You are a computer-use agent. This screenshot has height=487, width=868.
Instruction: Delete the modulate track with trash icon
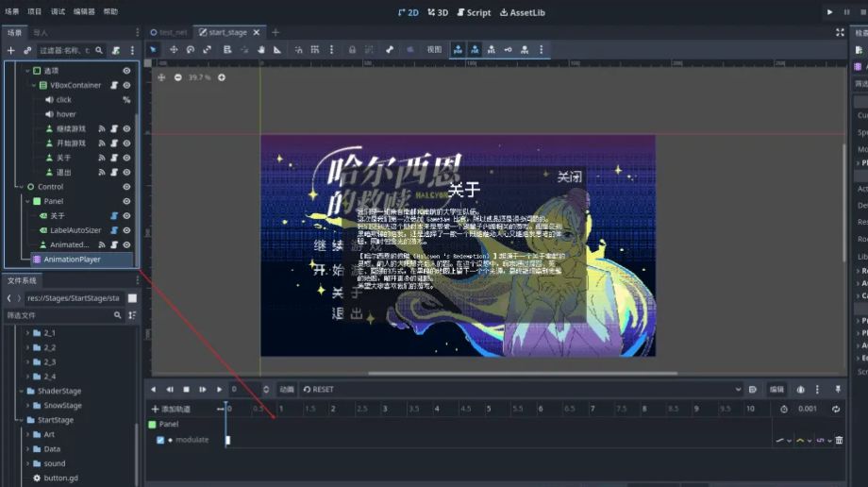coord(839,440)
